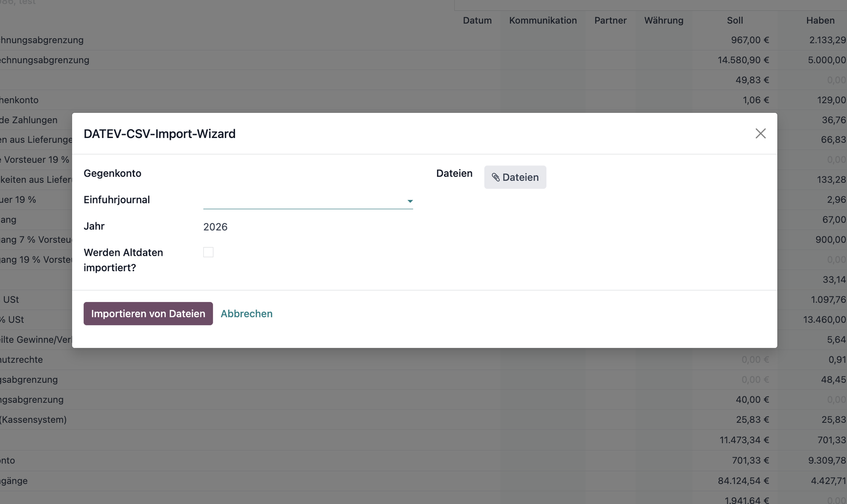Select the Soll value 84.124,54 €
This screenshot has width=847, height=504.
pos(743,481)
